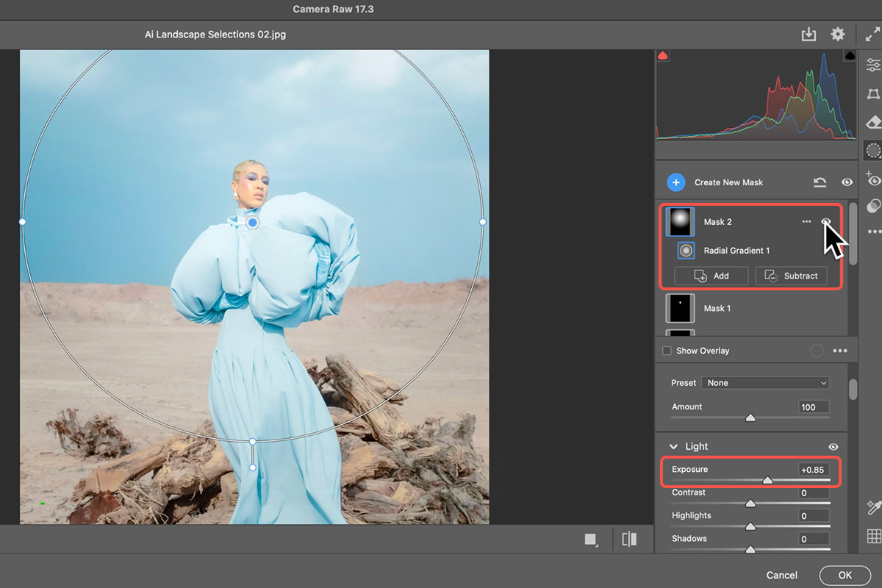The image size is (882, 588).
Task: Select the Remove eraser tool
Action: click(873, 122)
